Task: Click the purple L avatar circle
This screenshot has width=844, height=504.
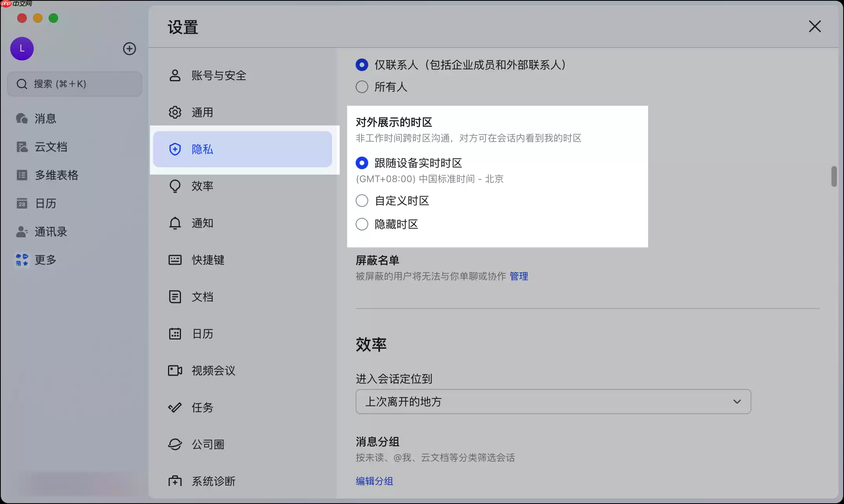Action: 22,49
